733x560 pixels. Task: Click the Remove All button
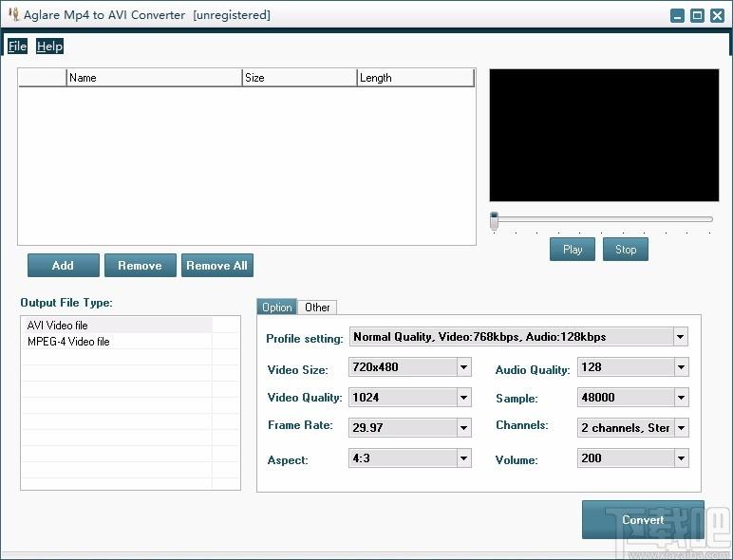(x=216, y=266)
